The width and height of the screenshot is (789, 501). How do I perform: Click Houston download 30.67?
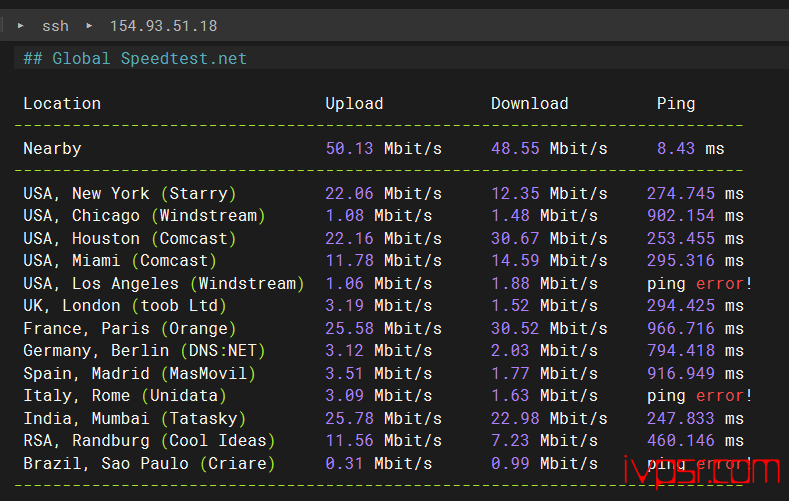click(515, 238)
